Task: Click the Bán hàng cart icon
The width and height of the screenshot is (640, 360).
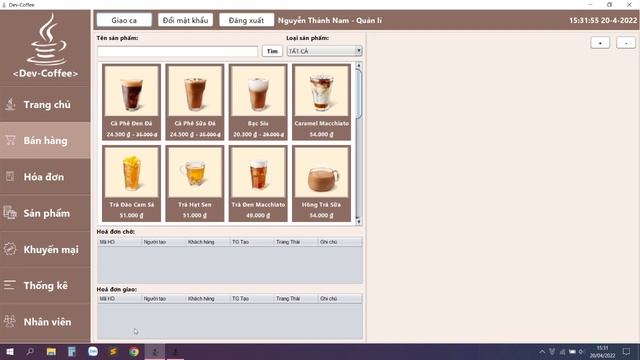Action: point(11,140)
